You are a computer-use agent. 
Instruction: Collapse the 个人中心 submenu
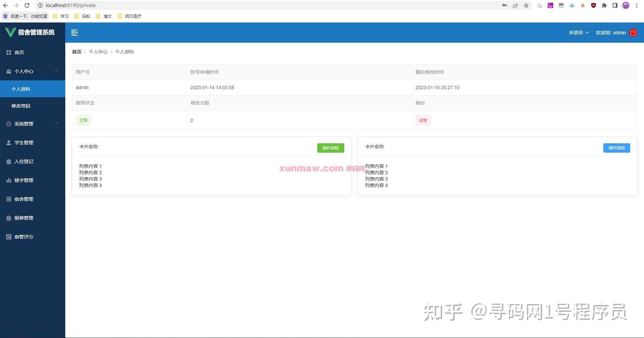coord(33,71)
